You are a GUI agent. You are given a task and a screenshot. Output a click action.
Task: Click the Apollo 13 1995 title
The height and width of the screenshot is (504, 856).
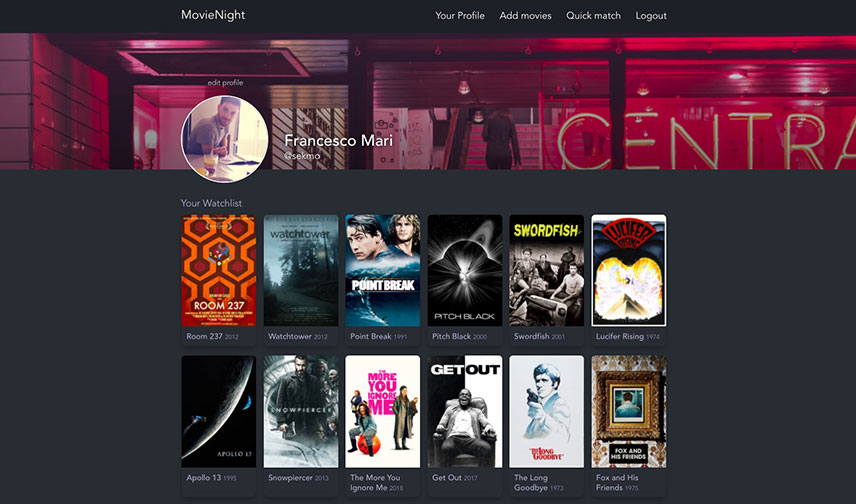tap(211, 477)
